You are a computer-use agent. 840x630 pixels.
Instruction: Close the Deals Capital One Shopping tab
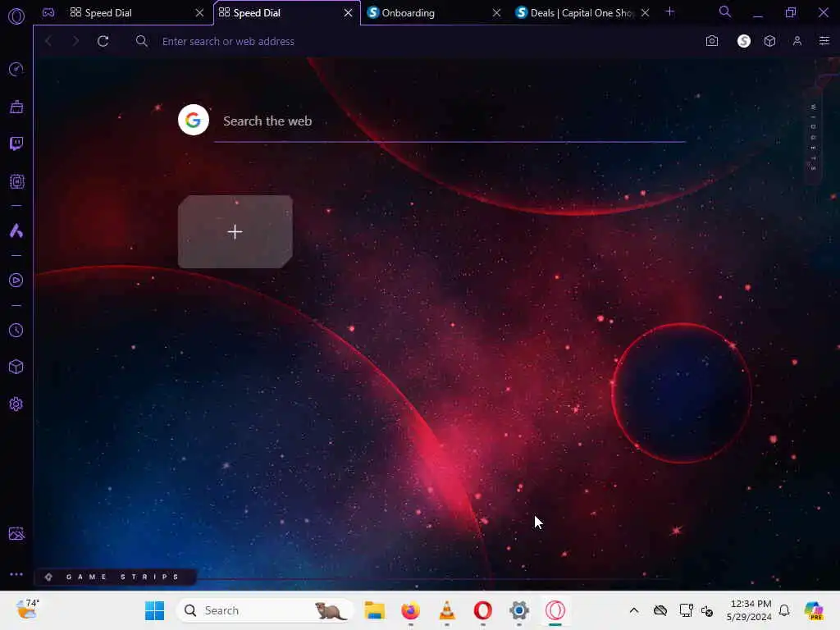pyautogui.click(x=645, y=13)
